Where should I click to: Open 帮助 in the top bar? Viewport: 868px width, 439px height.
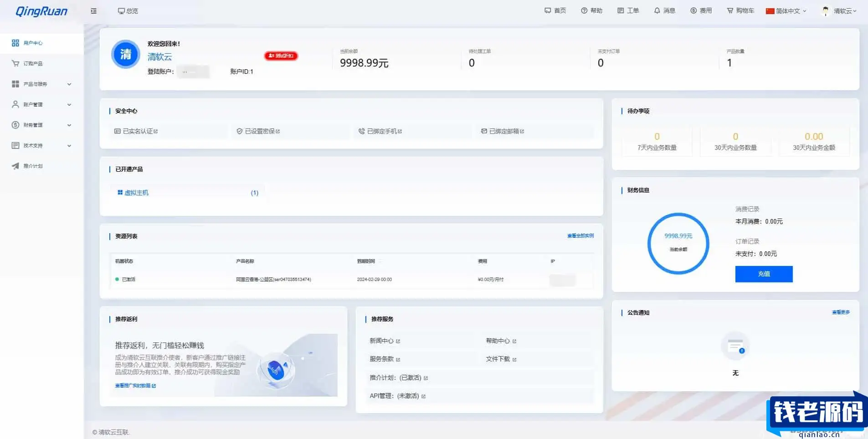coord(592,10)
